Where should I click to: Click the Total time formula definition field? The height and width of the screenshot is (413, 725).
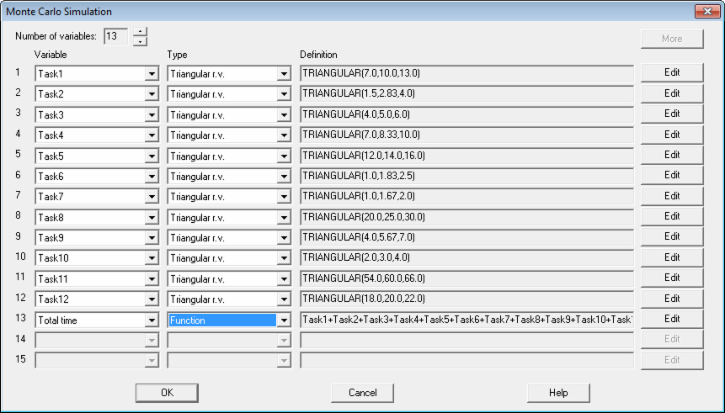tap(466, 320)
